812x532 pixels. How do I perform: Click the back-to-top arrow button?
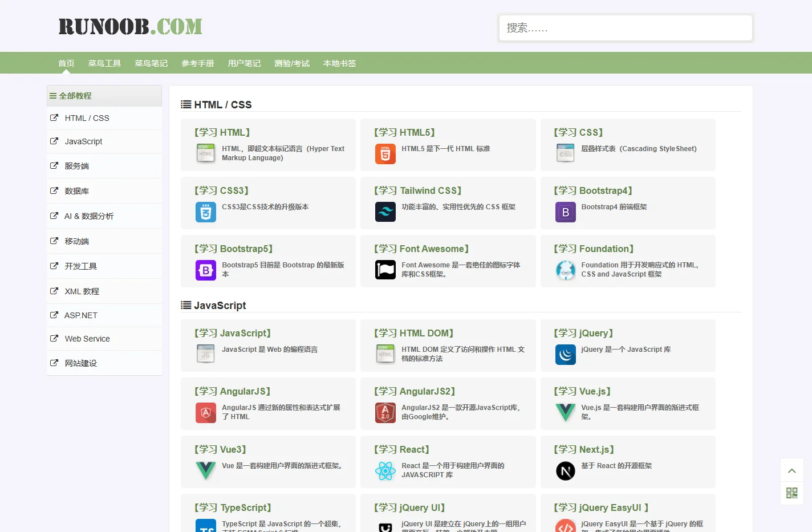(791, 470)
